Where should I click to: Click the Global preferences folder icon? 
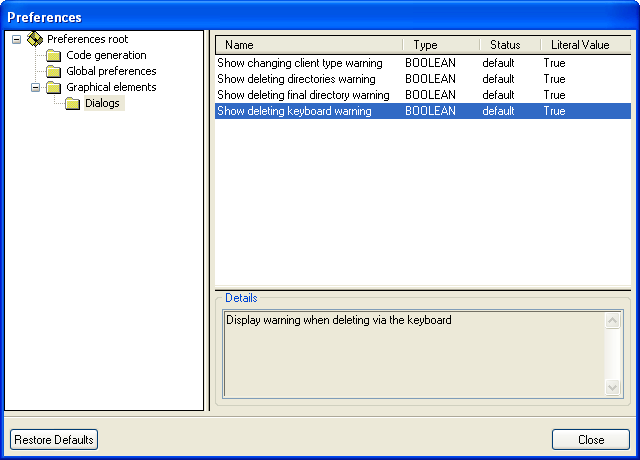(53, 71)
